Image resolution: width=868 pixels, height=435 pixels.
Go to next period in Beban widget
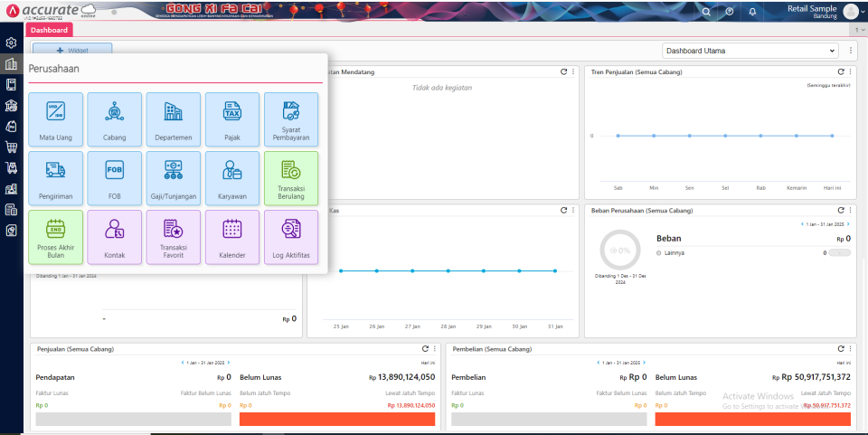point(848,224)
